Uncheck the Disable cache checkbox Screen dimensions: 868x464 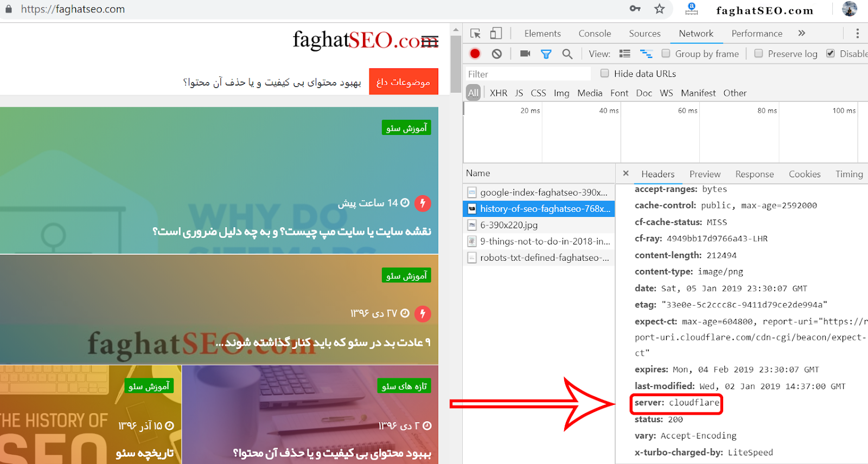pyautogui.click(x=831, y=53)
